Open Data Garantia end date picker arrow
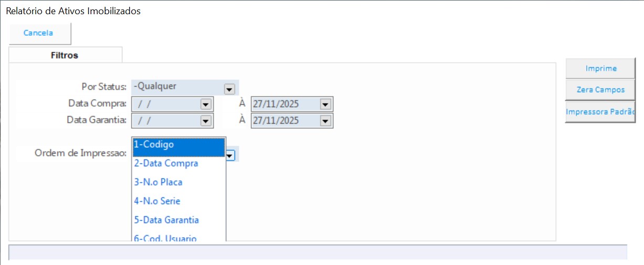 coord(325,121)
